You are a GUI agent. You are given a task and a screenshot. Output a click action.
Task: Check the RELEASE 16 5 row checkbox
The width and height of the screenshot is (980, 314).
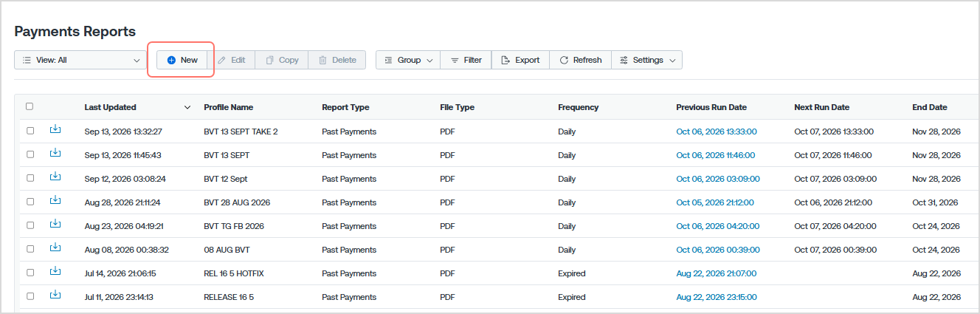click(x=30, y=296)
